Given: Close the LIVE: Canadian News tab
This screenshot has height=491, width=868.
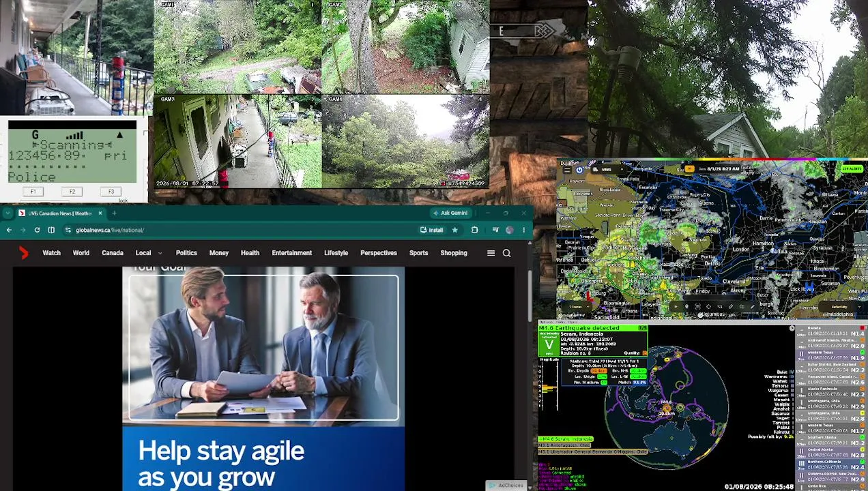Looking at the screenshot, I should tap(100, 213).
